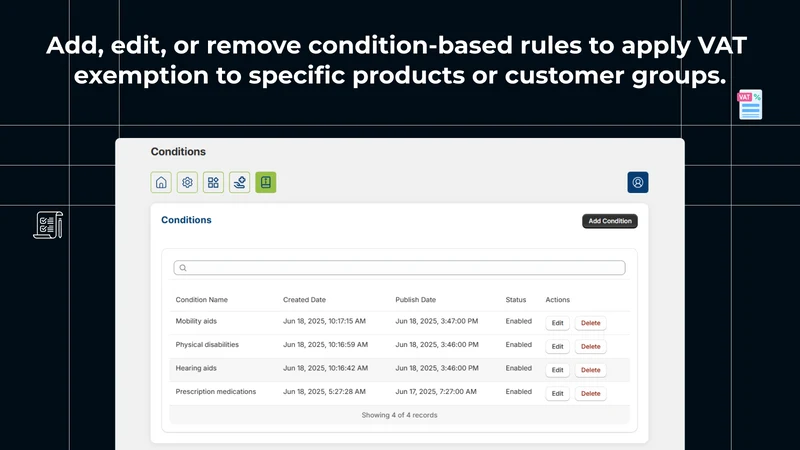Open the hand-holding-layers icon
This screenshot has height=450, width=800.
[239, 182]
